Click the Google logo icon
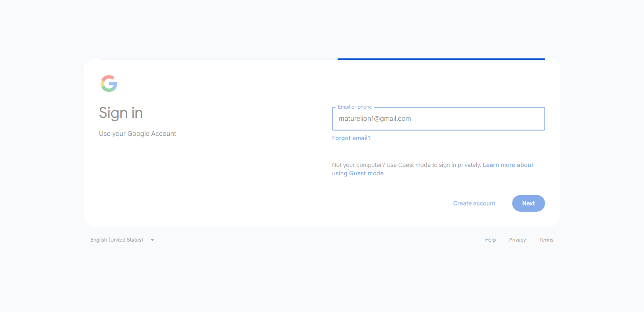 pos(109,83)
